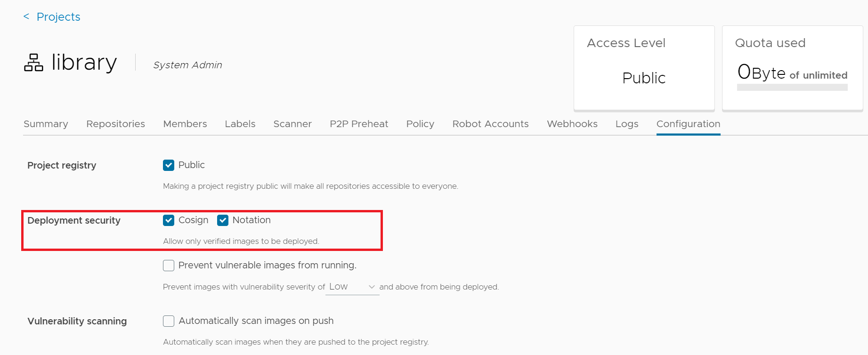Enable preventing vulnerable images from running
Screen dimensions: 868x355
coord(168,265)
